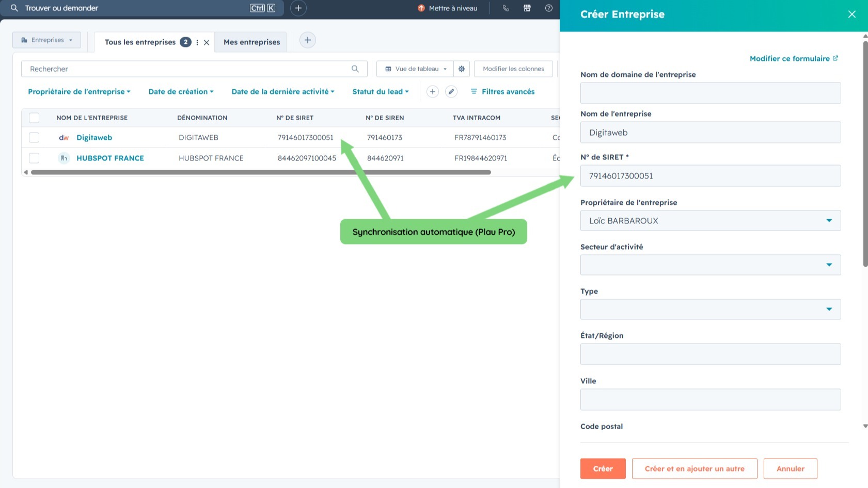Open the Entreprises object dropdown
The image size is (868, 488).
[47, 40]
